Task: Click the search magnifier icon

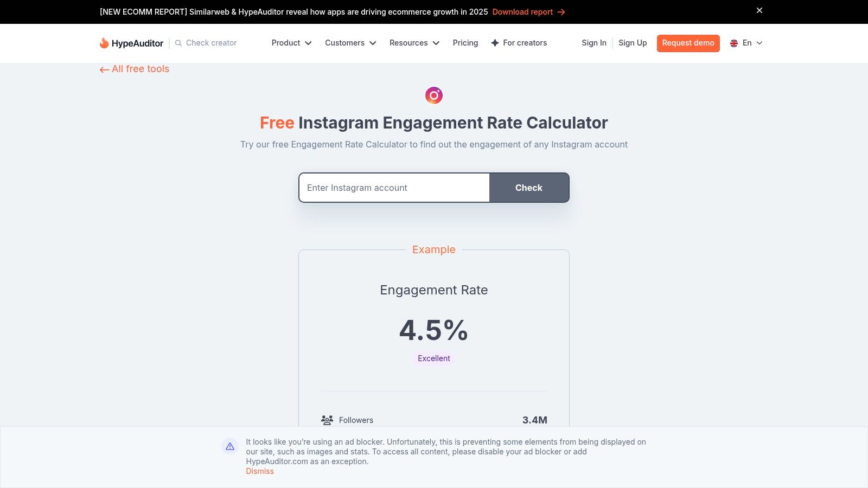Action: [x=178, y=43]
